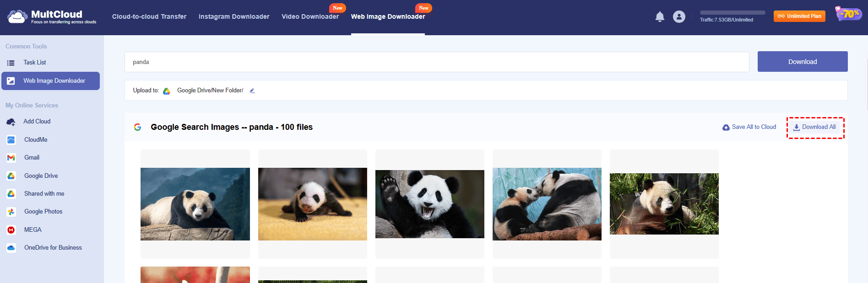The image size is (868, 283).
Task: Select waving panda thumbnail
Action: click(430, 204)
